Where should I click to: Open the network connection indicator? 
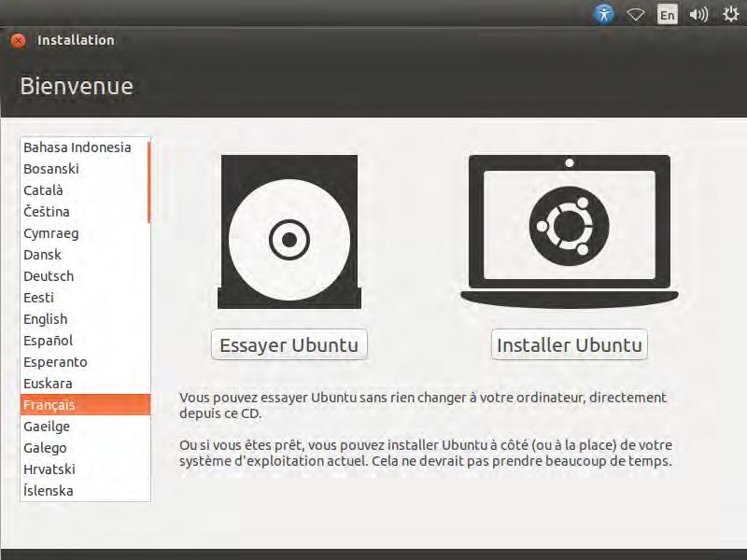tap(636, 14)
